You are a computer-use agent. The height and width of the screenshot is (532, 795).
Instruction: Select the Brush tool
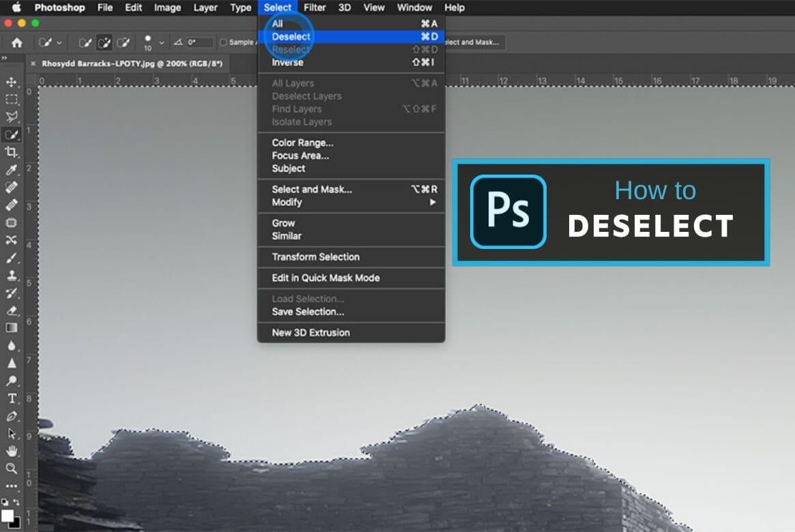click(x=11, y=258)
